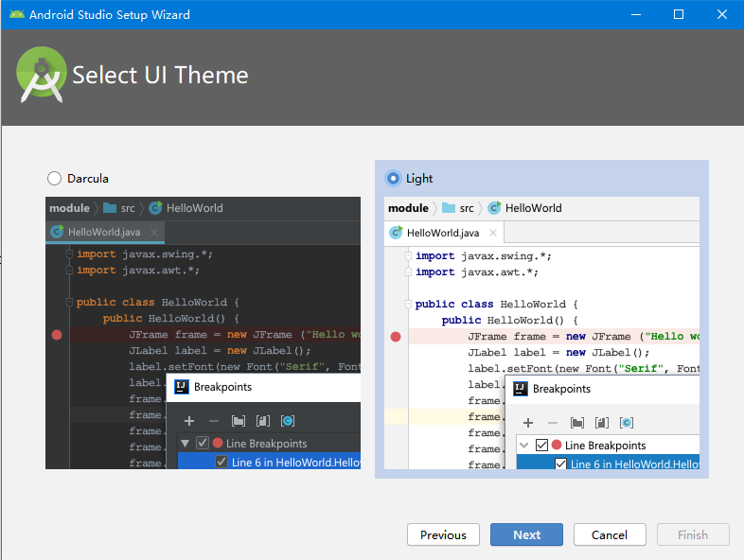The width and height of the screenshot is (744, 560).
Task: Select the Darcula theme radio button
Action: [x=54, y=178]
